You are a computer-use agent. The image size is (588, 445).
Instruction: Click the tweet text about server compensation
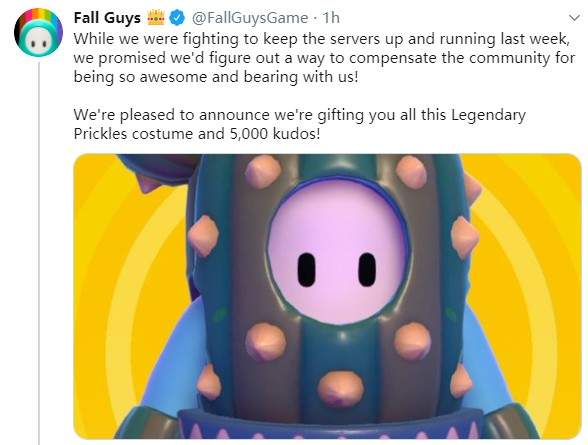pos(324,58)
